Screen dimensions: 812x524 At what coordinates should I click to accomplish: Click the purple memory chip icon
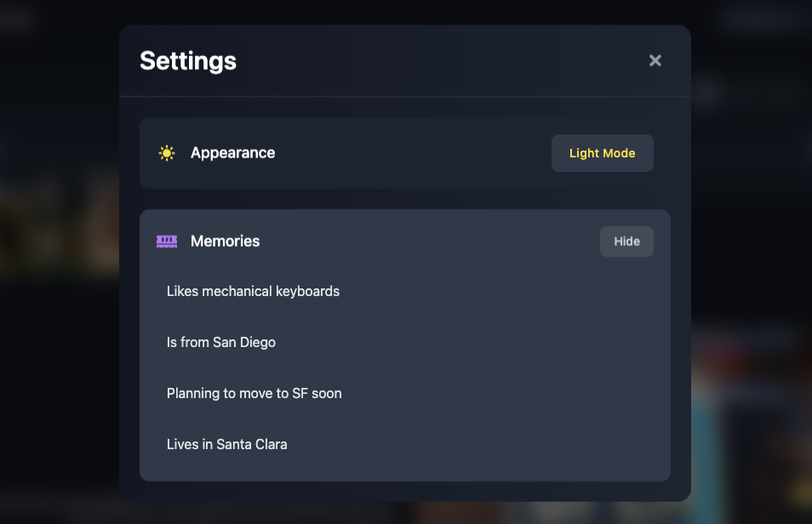pos(167,242)
